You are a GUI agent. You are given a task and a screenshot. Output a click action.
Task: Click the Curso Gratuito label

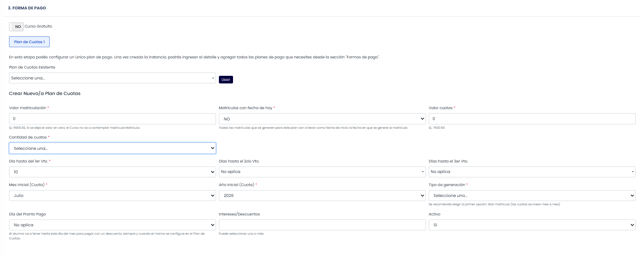pos(38,26)
